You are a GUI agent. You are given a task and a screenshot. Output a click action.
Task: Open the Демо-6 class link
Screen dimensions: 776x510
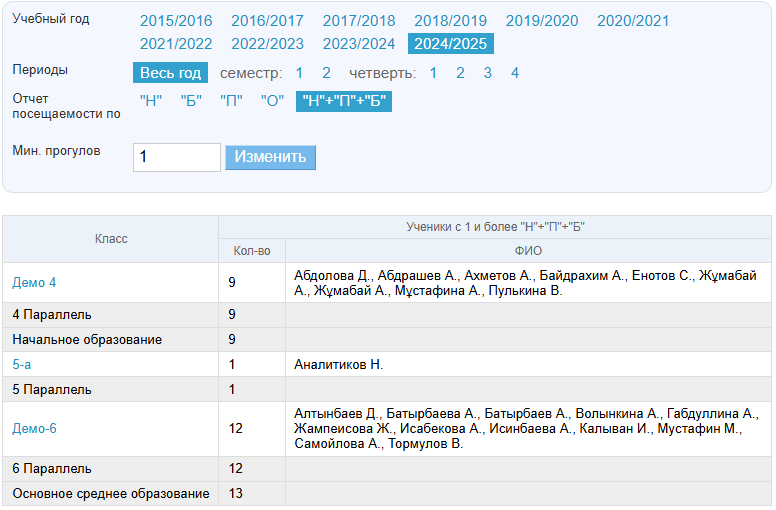[34, 429]
